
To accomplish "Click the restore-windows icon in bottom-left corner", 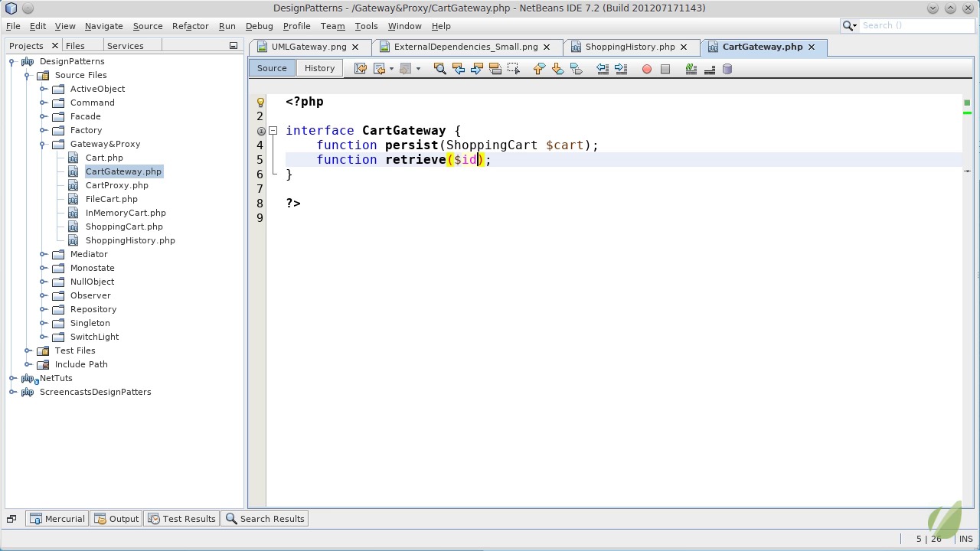I will (11, 519).
